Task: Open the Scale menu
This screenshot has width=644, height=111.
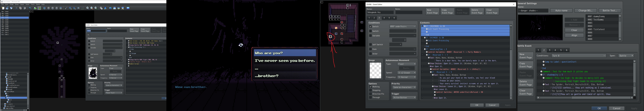Action: click(x=27, y=5)
